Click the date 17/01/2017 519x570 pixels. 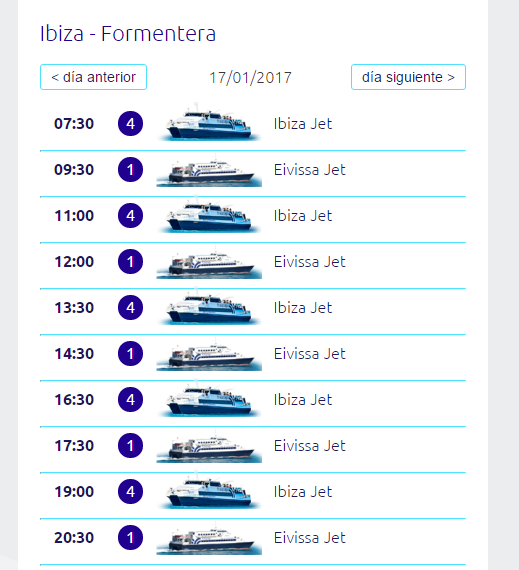[250, 77]
